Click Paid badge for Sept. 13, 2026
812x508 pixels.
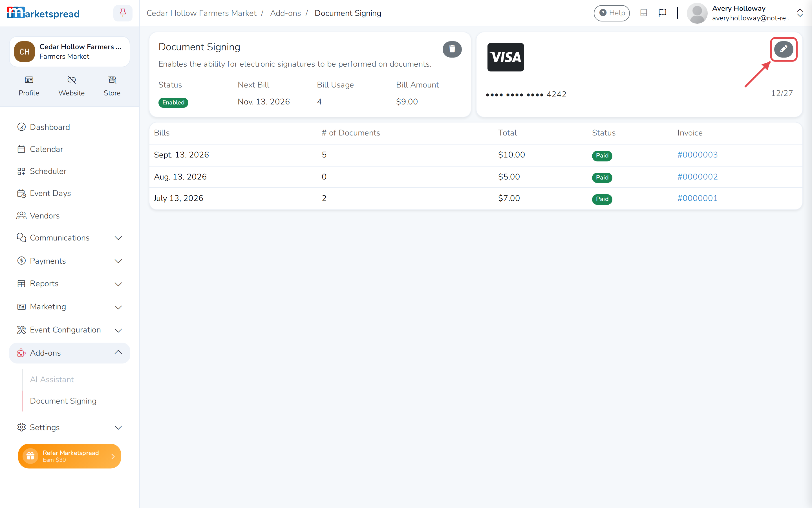click(602, 156)
